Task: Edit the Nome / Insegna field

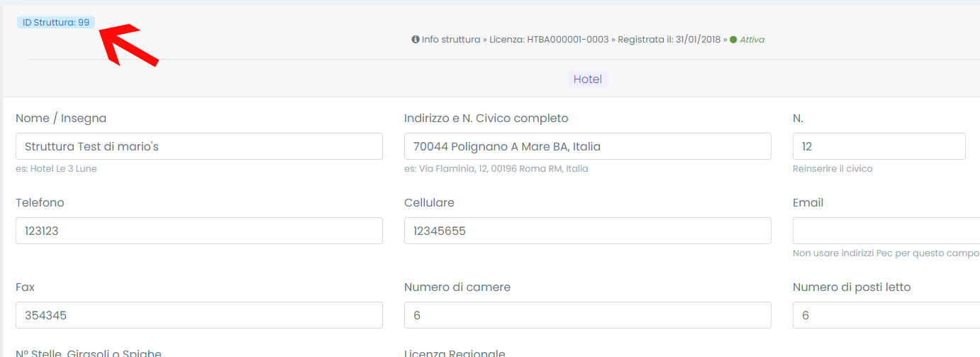Action: (199, 146)
